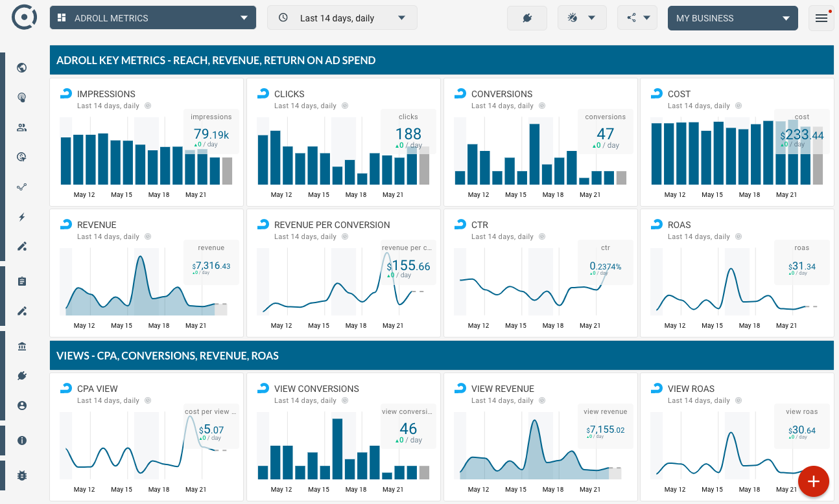This screenshot has width=839, height=504.
Task: Click status dot beside VIEW ROAS date range
Action: click(x=739, y=400)
